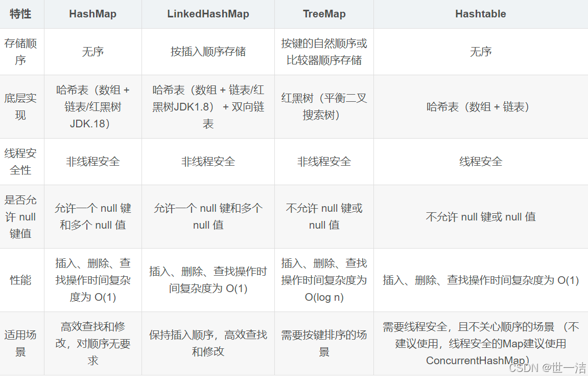Click the 双向链表 cell under LinkedHashMap
This screenshot has width=588, height=378.
point(208,106)
